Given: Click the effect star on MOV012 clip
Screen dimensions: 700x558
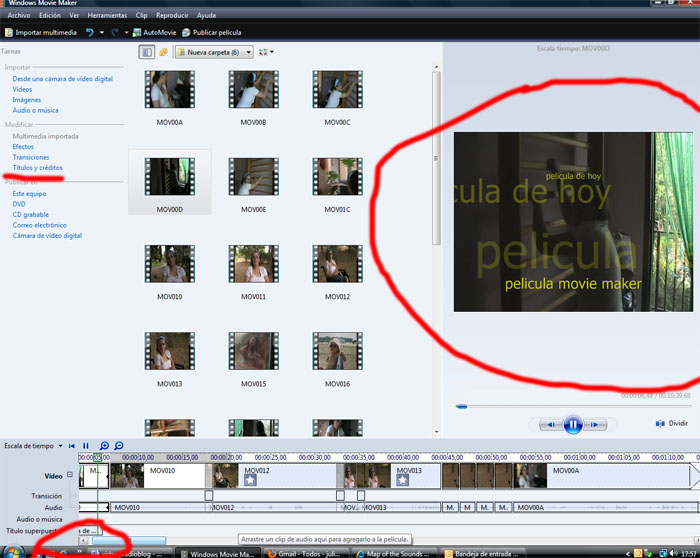Looking at the screenshot, I should (250, 480).
